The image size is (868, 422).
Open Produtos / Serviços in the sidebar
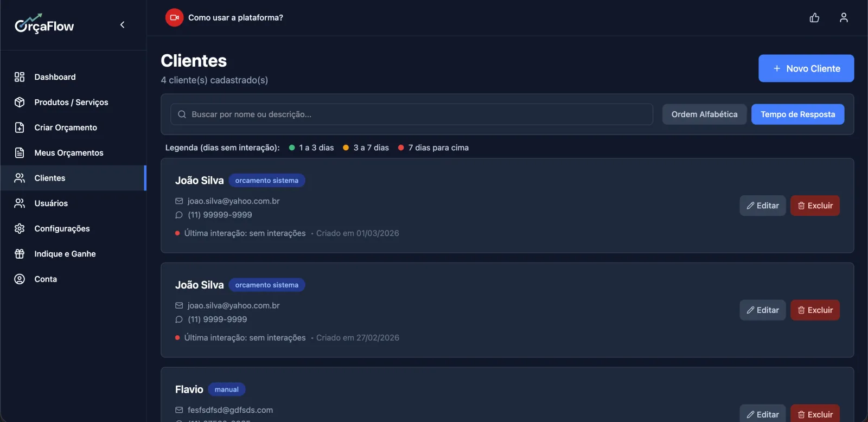(x=73, y=102)
